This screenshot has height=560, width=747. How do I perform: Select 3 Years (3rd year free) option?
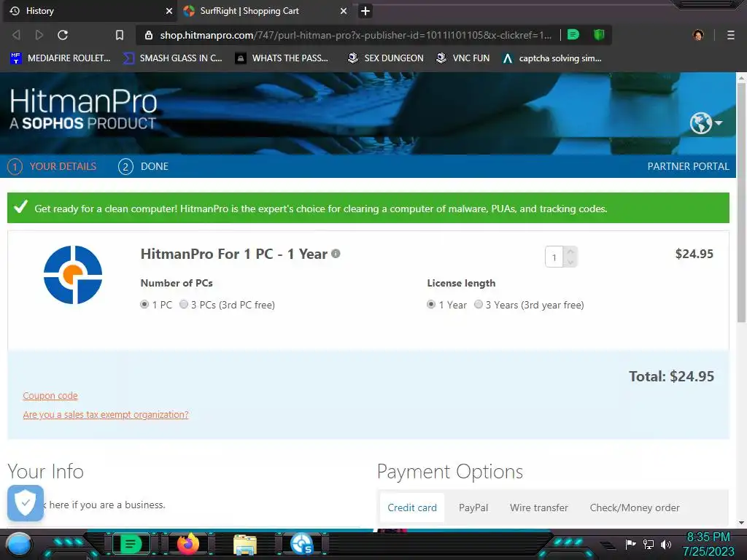click(479, 304)
